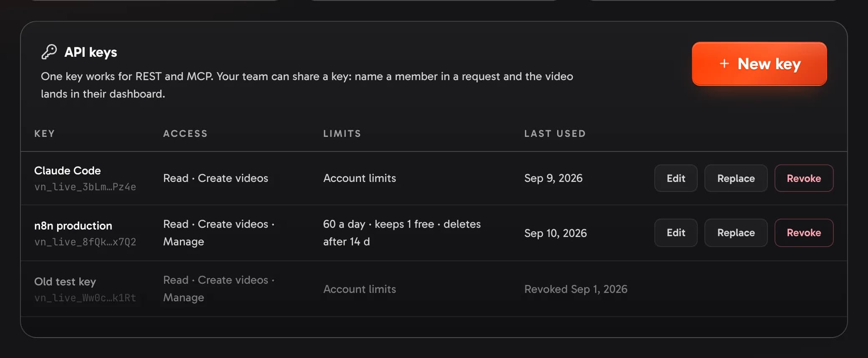This screenshot has height=358, width=868.
Task: Click the ACCESS column header
Action: click(x=185, y=134)
